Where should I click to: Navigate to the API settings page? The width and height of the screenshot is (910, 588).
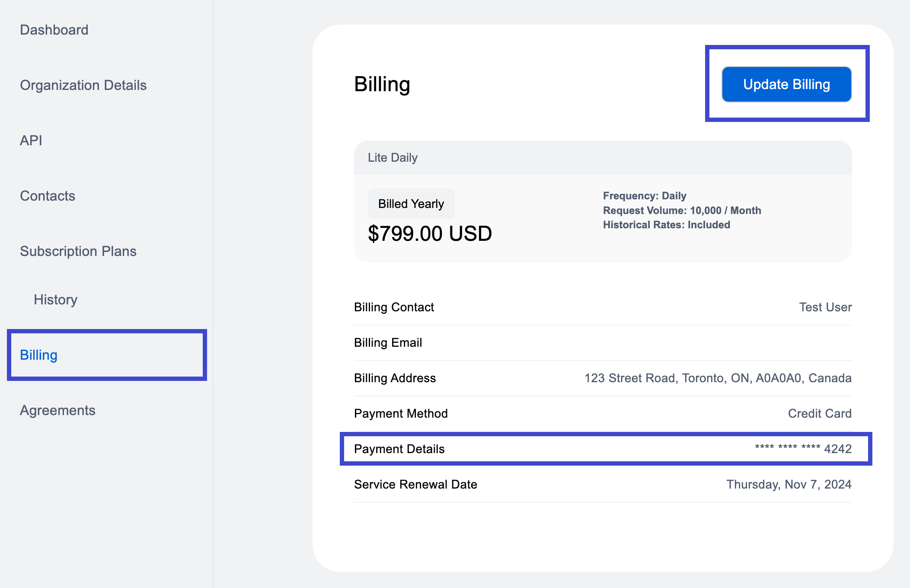[31, 140]
